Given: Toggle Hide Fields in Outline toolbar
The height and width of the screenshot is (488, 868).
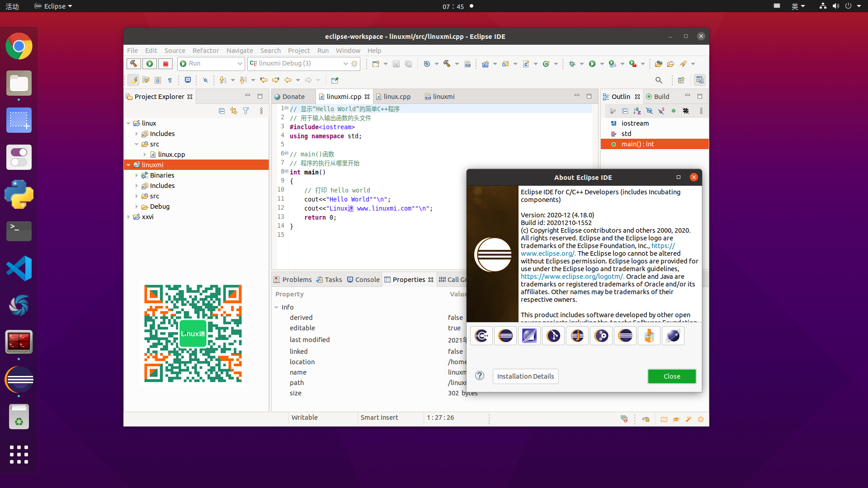Looking at the screenshot, I should click(x=650, y=111).
